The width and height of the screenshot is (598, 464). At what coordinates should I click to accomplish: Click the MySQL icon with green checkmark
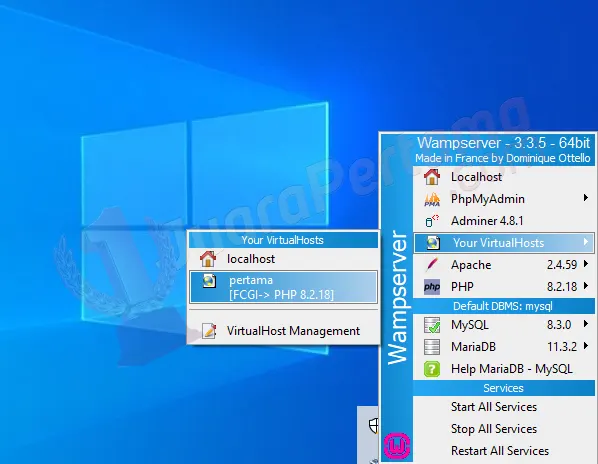point(432,325)
